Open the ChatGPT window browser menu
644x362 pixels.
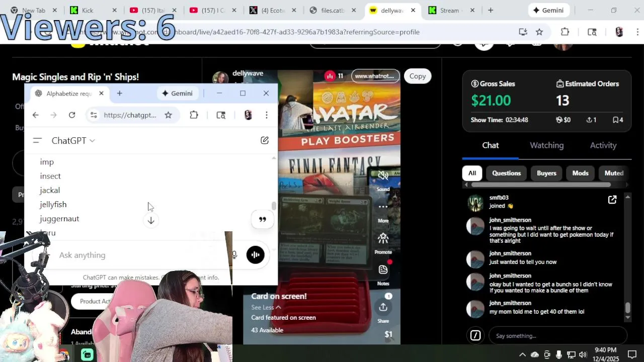click(x=267, y=115)
